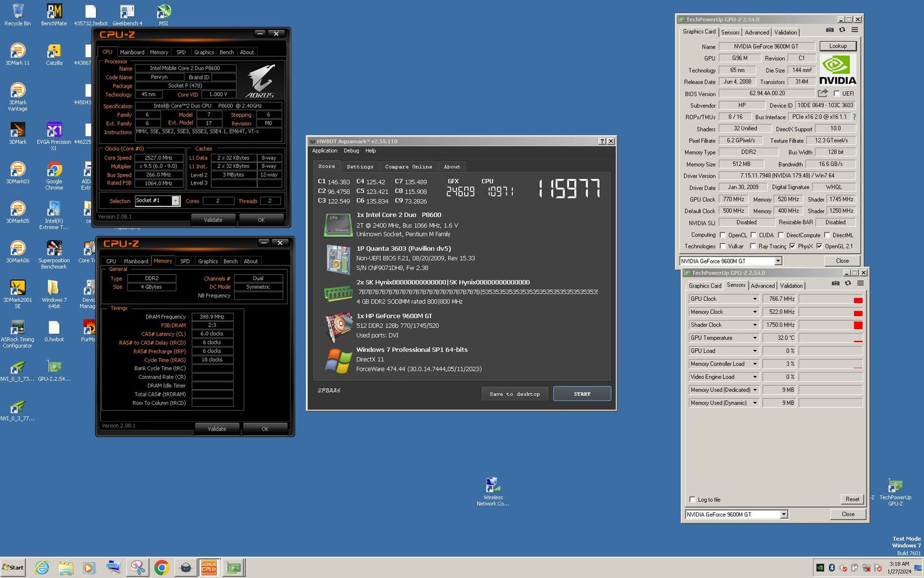Click Reset button in GPU-Z Sensors

click(852, 499)
